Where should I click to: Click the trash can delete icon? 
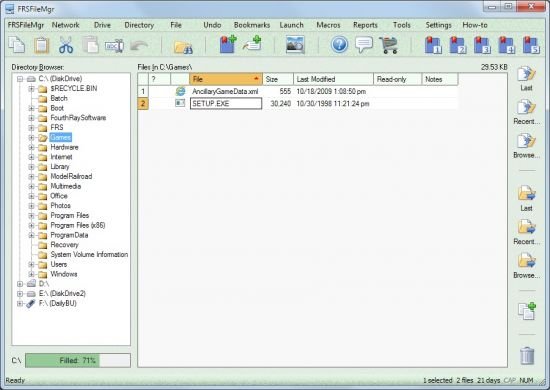coord(527,356)
